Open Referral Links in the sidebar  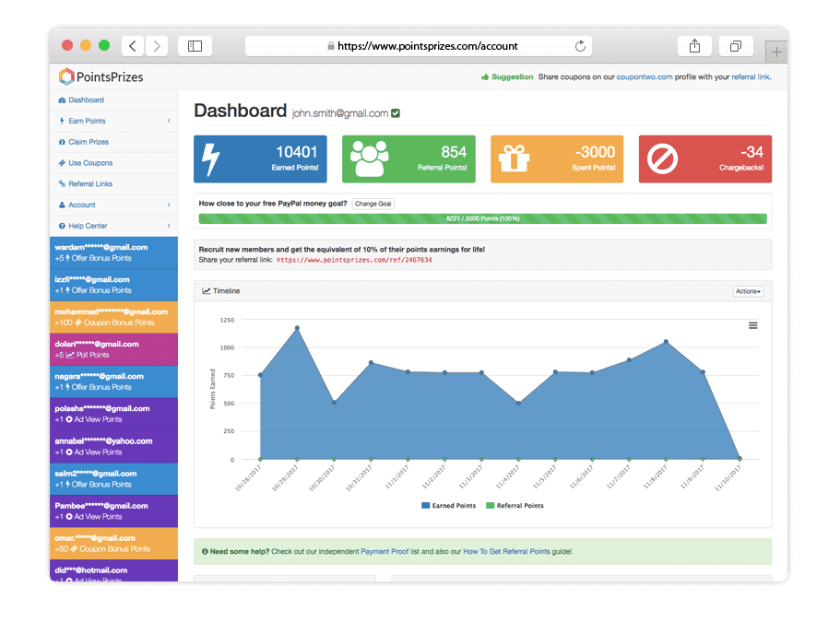coord(113,183)
